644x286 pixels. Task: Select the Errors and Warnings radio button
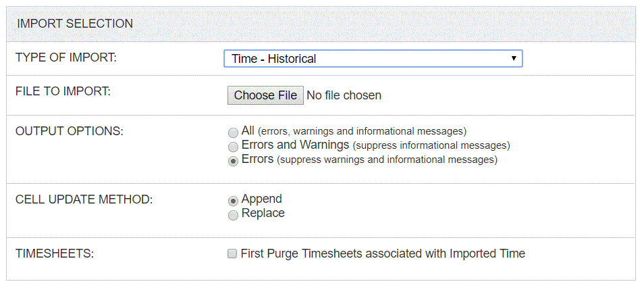233,147
